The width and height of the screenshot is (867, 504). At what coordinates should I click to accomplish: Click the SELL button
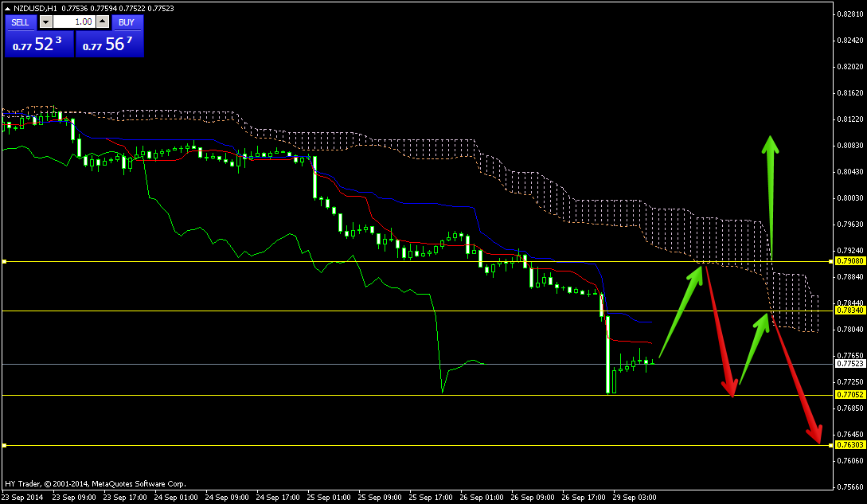21,22
